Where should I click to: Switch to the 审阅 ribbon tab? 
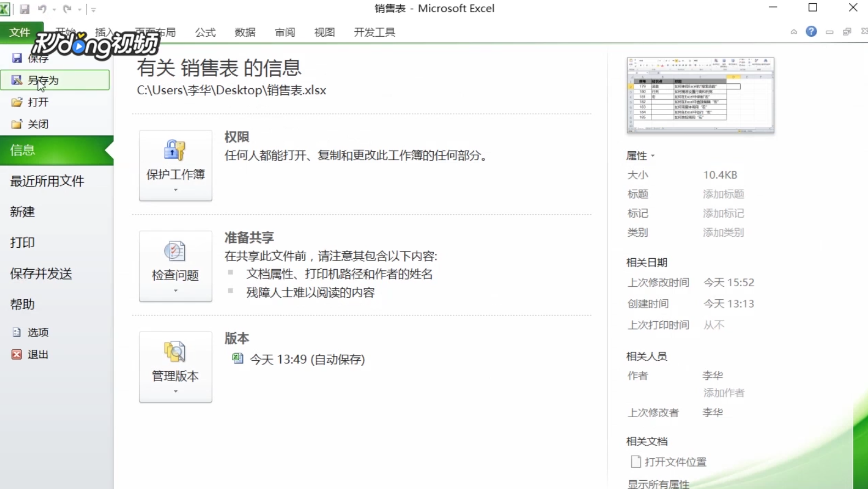click(285, 32)
